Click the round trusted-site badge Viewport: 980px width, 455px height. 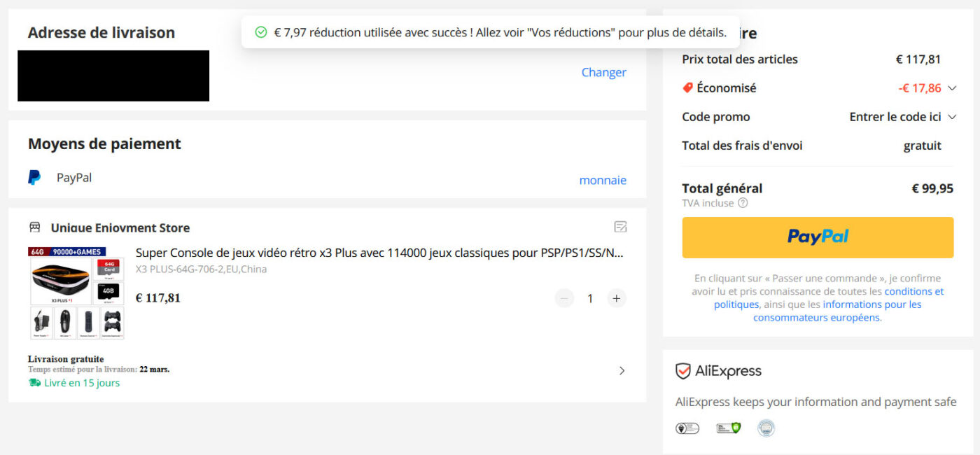click(766, 428)
